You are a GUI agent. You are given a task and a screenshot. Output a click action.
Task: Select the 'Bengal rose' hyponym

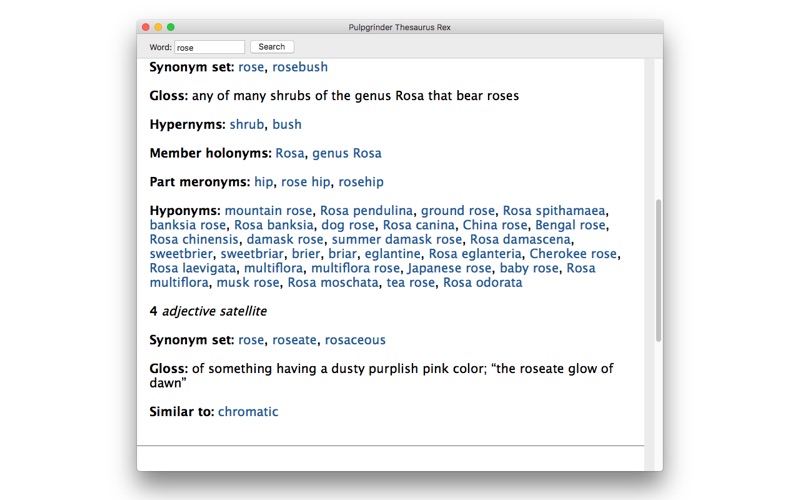pyautogui.click(x=570, y=225)
